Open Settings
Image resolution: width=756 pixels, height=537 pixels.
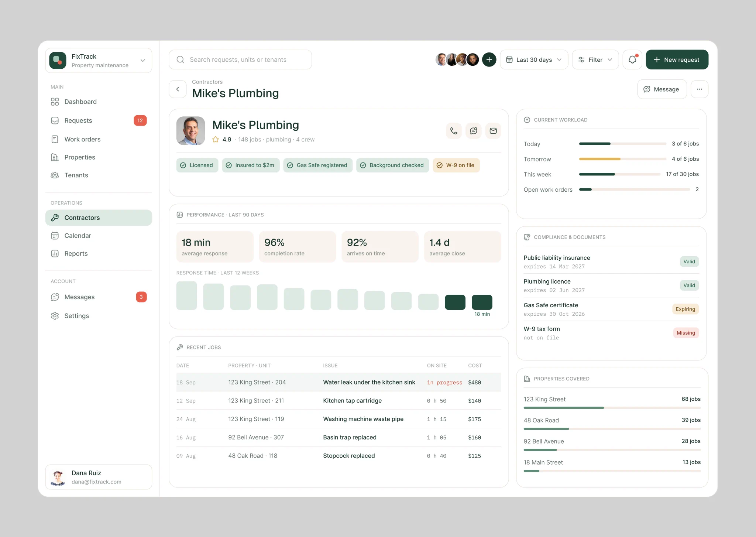click(99, 316)
